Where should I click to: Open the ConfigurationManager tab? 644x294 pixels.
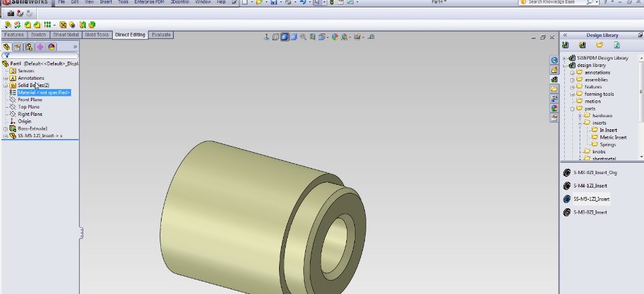tap(29, 47)
